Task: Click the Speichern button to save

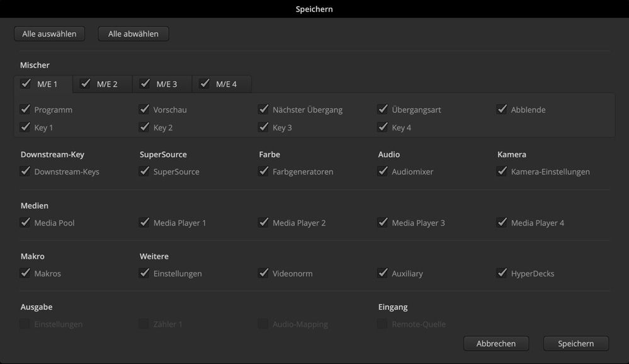Action: coord(575,344)
